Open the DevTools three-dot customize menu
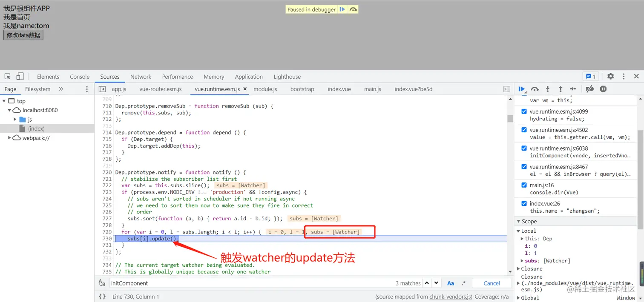This screenshot has width=644, height=302. pyautogui.click(x=624, y=77)
